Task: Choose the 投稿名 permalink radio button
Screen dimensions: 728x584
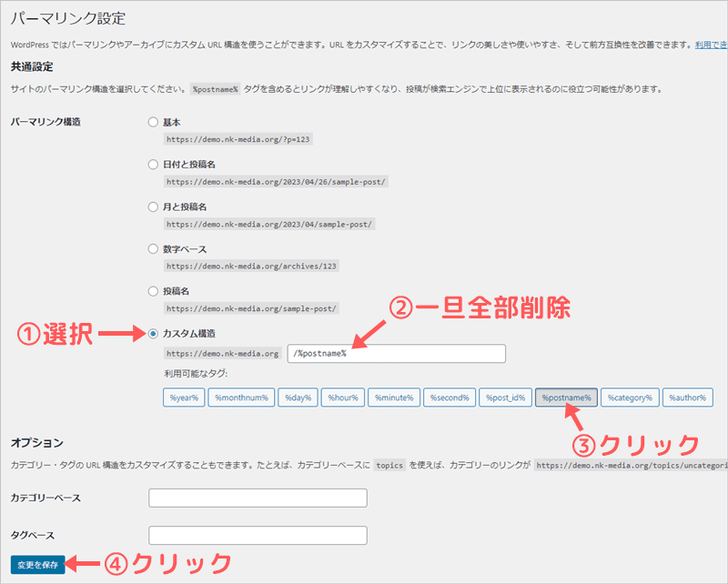Action: (x=153, y=291)
